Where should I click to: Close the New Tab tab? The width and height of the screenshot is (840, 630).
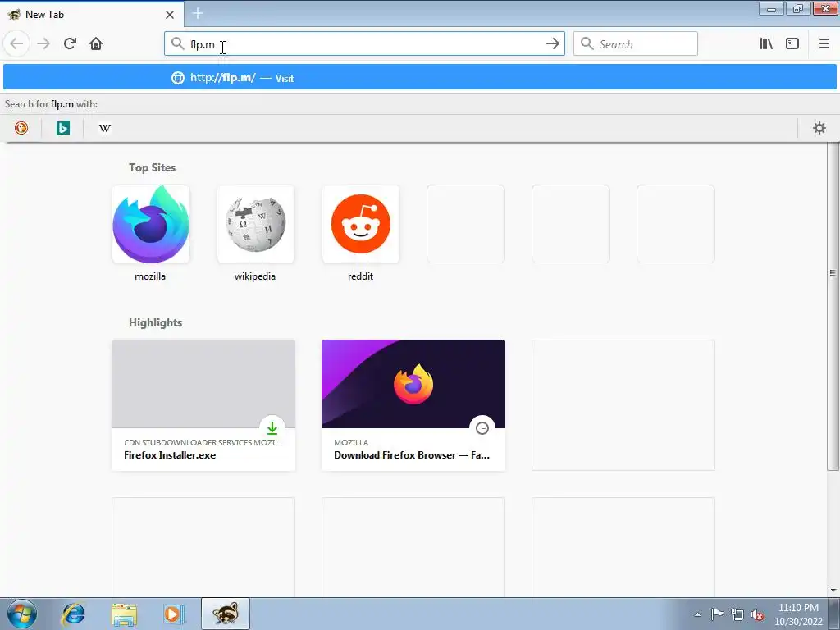click(x=170, y=15)
